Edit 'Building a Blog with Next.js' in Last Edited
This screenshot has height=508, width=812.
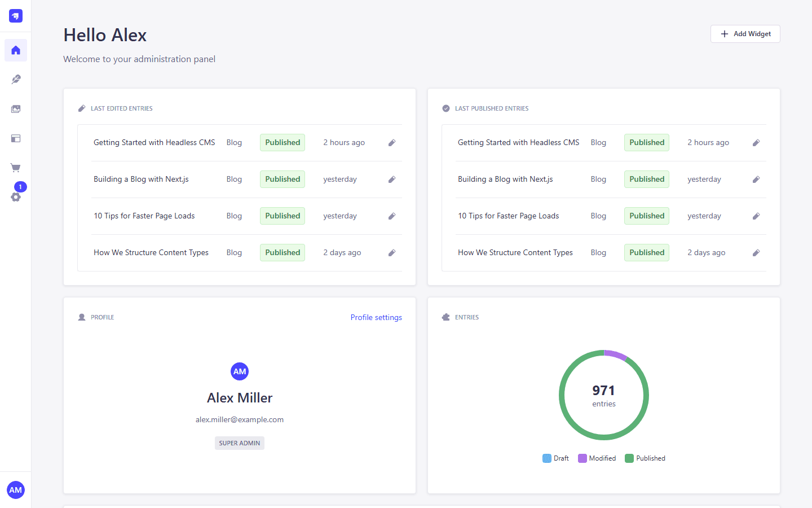point(392,179)
